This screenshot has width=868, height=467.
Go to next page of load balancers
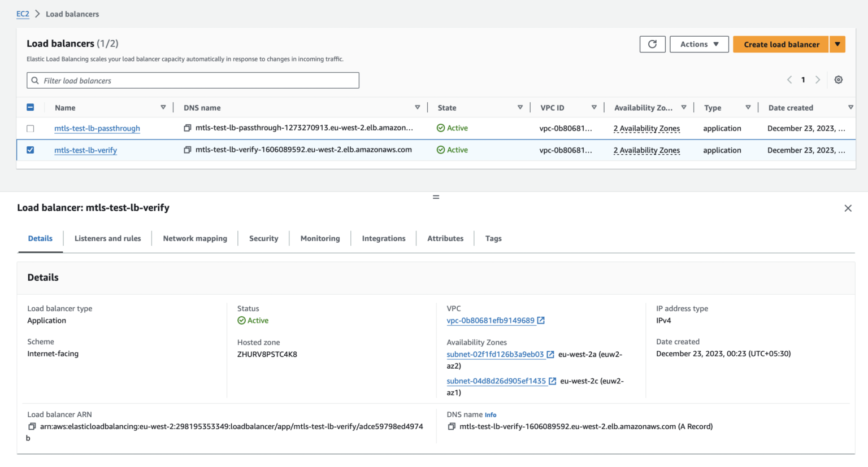[818, 80]
